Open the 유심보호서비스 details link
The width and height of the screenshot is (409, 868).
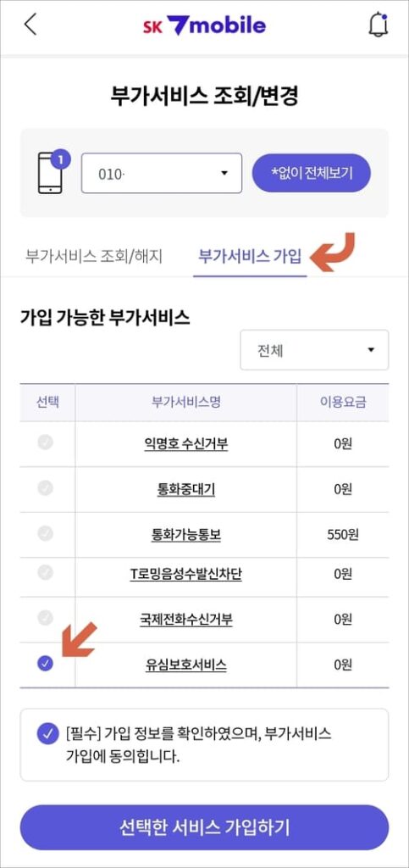(x=185, y=665)
